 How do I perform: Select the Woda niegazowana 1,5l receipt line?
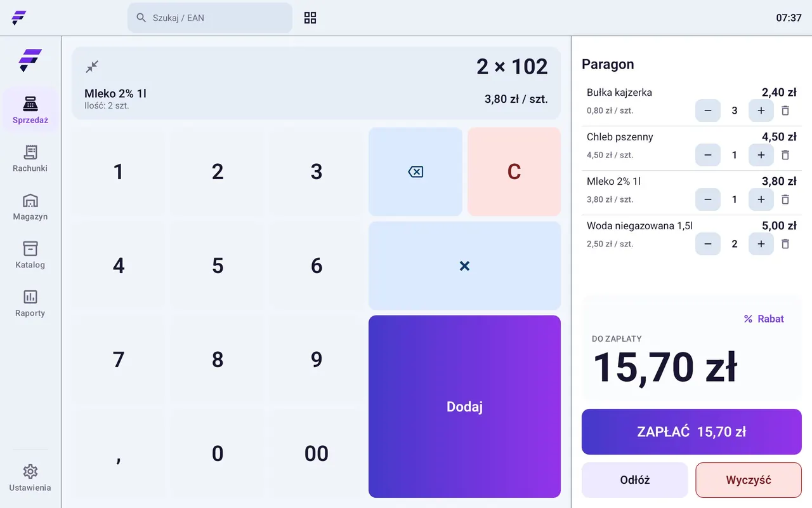point(691,237)
